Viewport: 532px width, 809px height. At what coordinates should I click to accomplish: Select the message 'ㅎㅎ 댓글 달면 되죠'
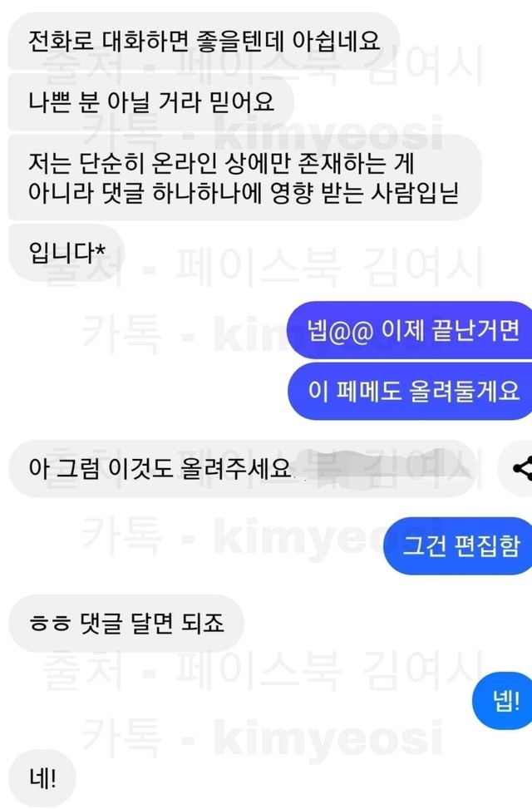126,624
